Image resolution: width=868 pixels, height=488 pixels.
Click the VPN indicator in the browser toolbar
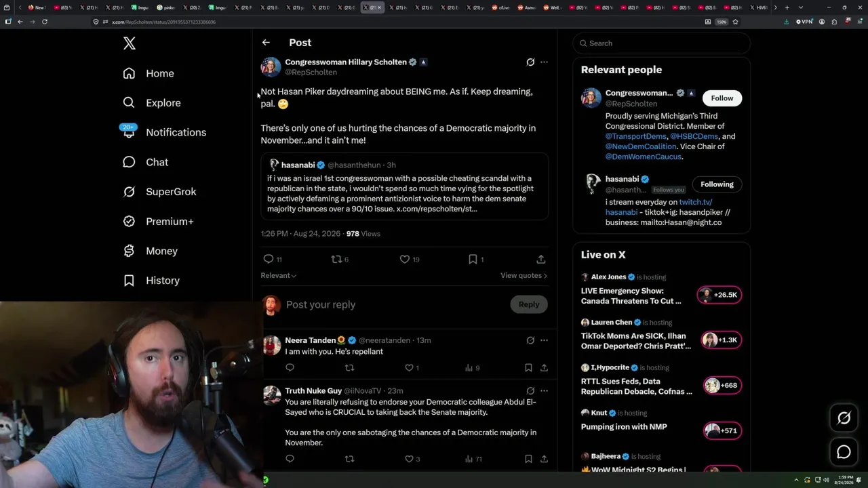tap(804, 22)
